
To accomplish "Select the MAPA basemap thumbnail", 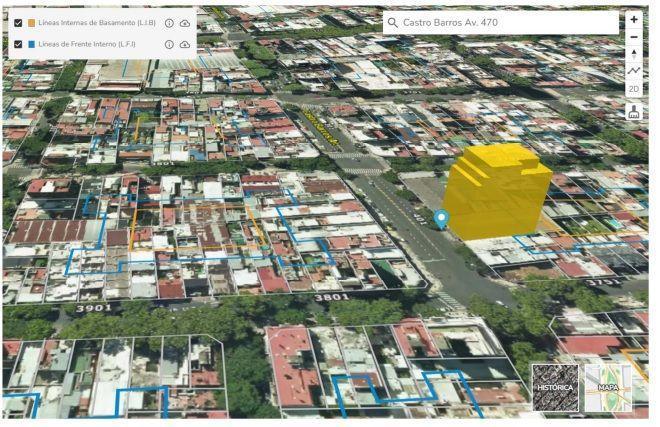I will point(608,387).
